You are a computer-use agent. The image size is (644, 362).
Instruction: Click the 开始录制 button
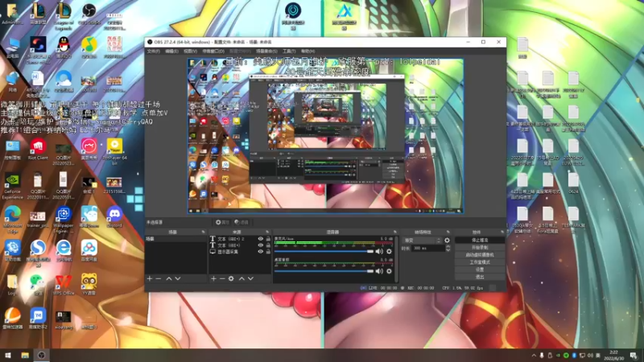click(480, 248)
